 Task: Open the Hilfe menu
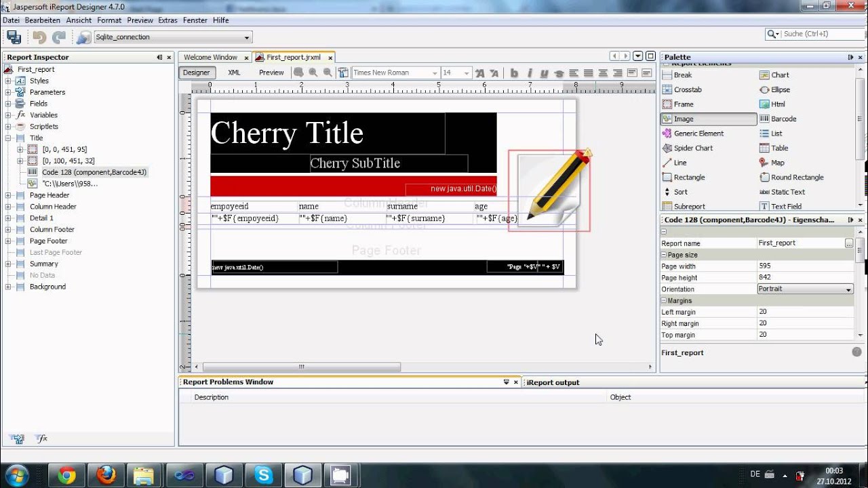click(221, 20)
